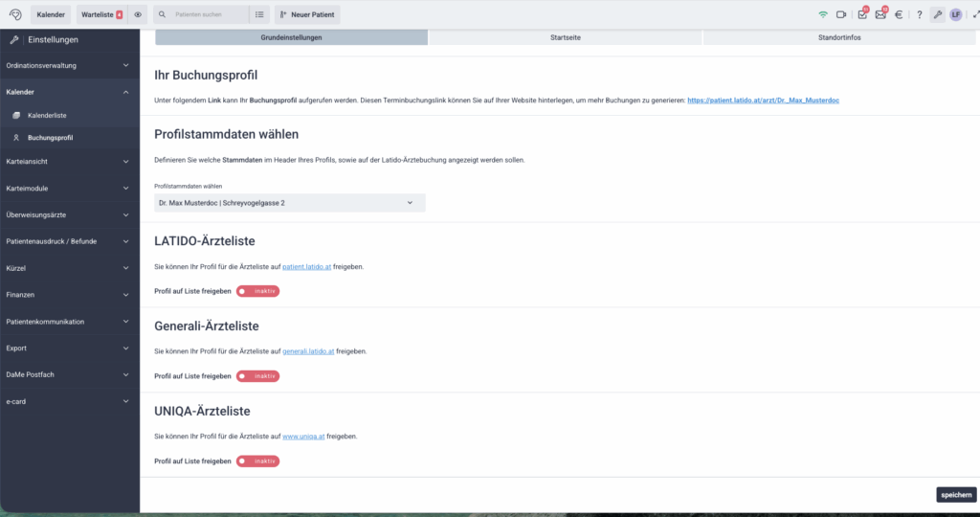Enable profile on UNIQA-Ärzteliste toggle
This screenshot has width=980, height=517.
pyautogui.click(x=257, y=461)
